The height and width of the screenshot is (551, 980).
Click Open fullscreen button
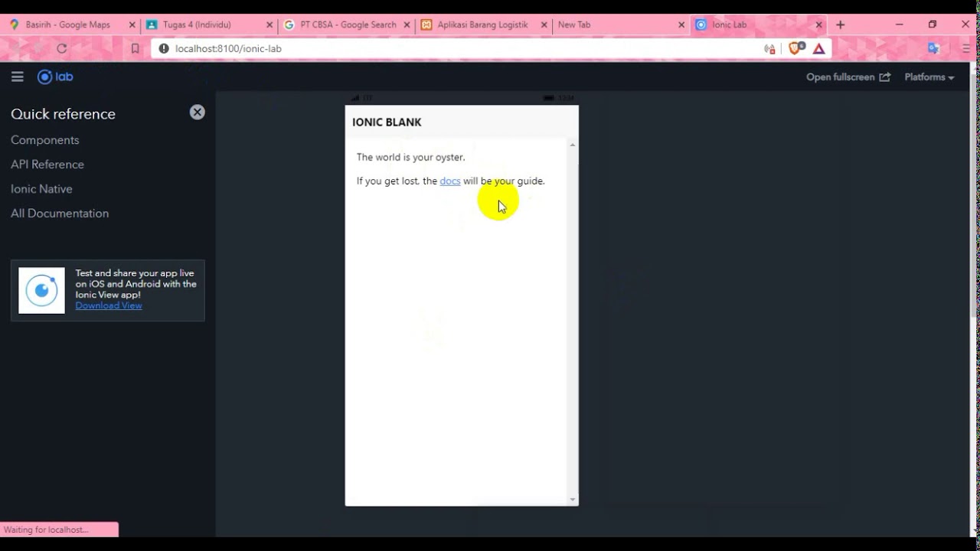(848, 77)
